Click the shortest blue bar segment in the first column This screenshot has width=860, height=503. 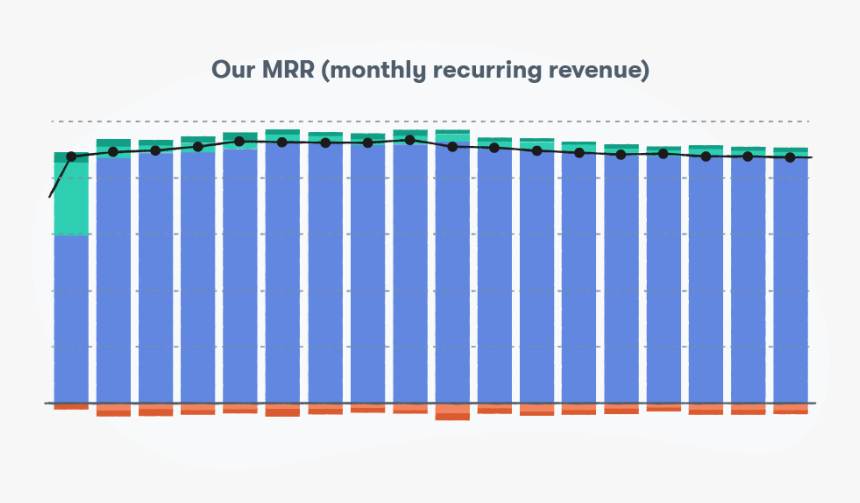[71, 319]
